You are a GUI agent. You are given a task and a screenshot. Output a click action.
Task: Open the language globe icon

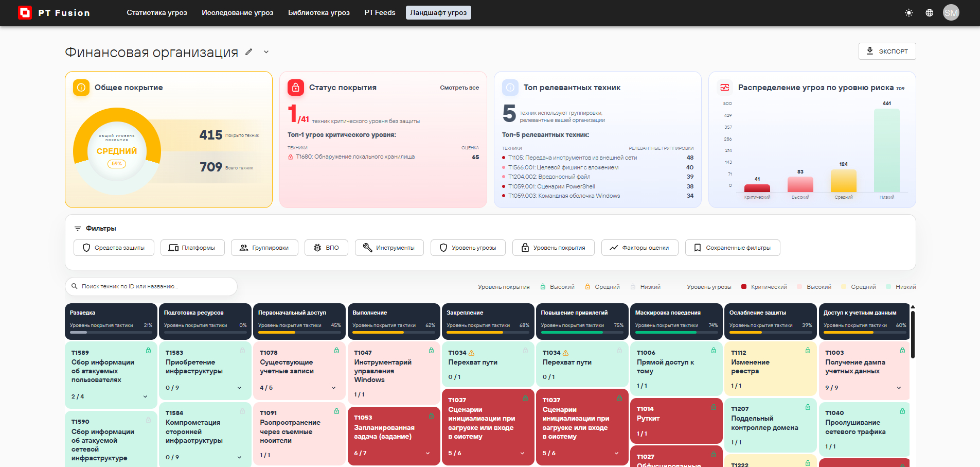coord(930,13)
